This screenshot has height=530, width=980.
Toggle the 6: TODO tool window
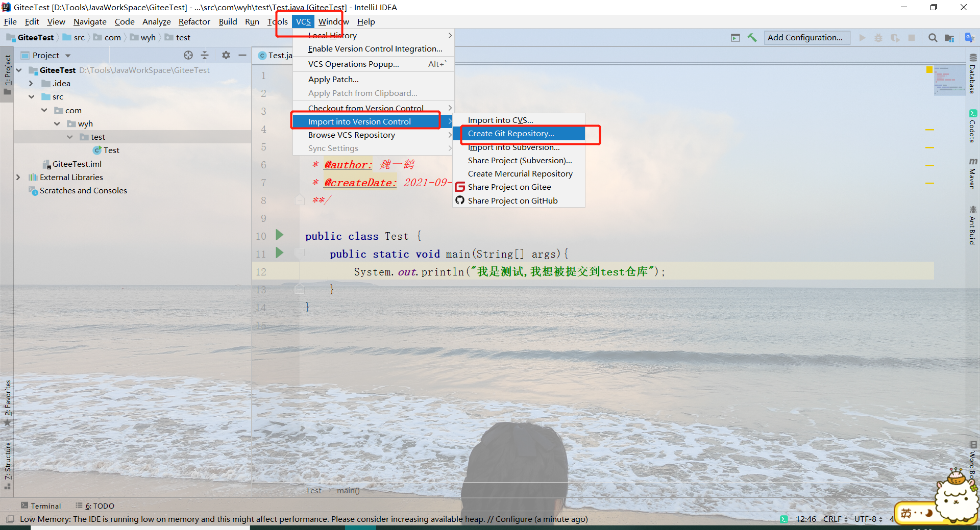tap(95, 506)
